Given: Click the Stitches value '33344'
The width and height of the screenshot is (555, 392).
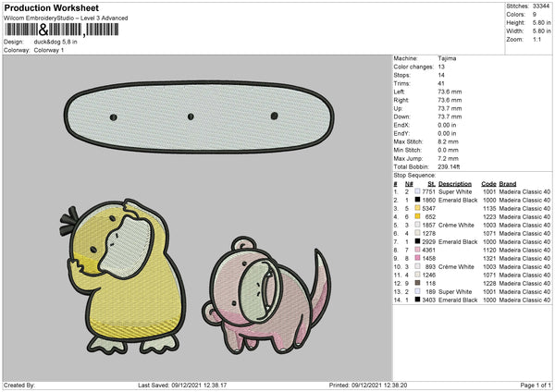Looking at the screenshot, I should (x=541, y=6).
